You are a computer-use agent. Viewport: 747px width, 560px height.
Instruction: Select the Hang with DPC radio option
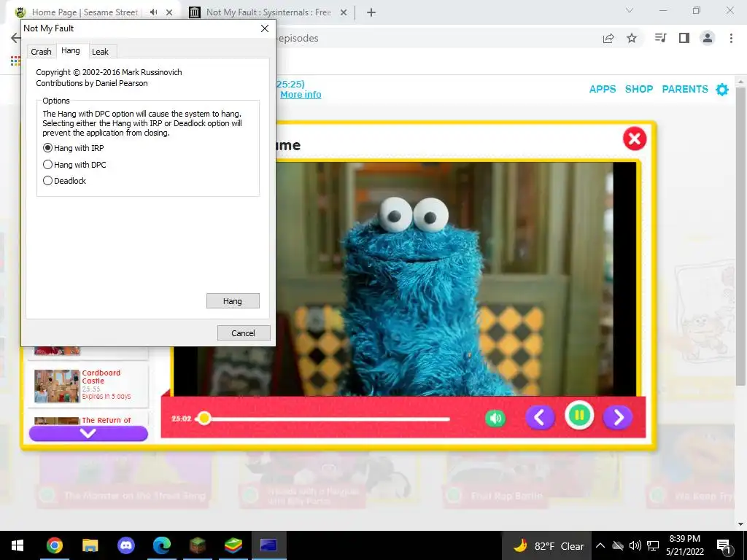click(75, 165)
